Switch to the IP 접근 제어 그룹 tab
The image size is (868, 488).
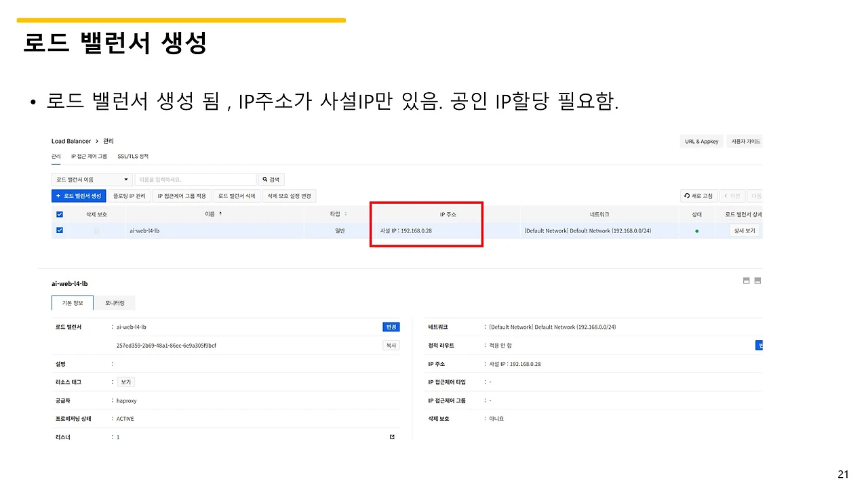click(x=89, y=157)
